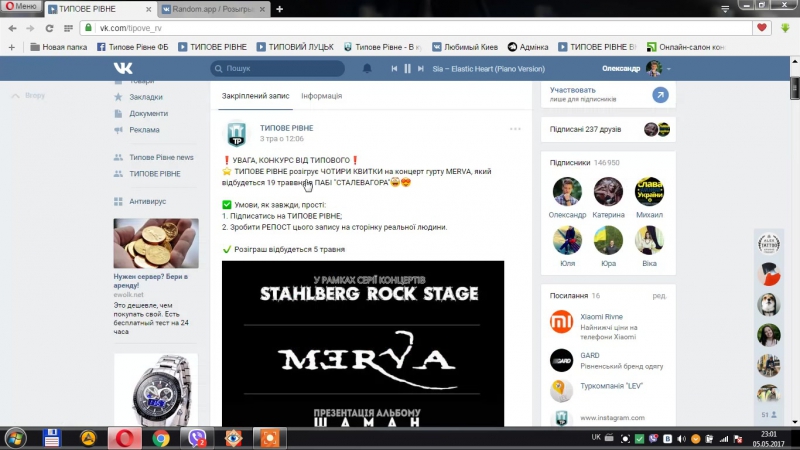
Task: Open Адмінка bookmark
Action: (x=528, y=47)
